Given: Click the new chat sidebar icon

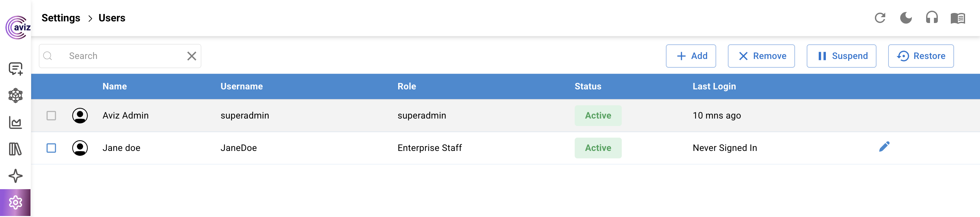Looking at the screenshot, I should coord(15,69).
